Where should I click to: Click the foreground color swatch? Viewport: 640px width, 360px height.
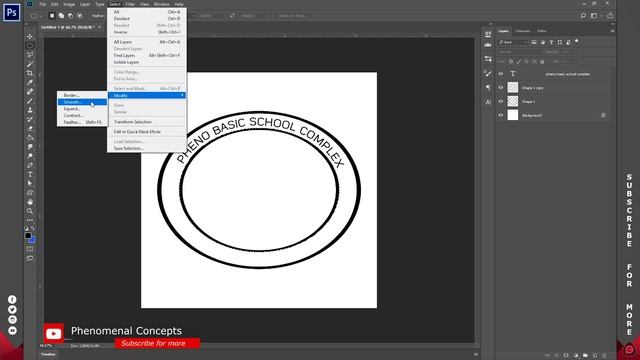click(x=28, y=236)
